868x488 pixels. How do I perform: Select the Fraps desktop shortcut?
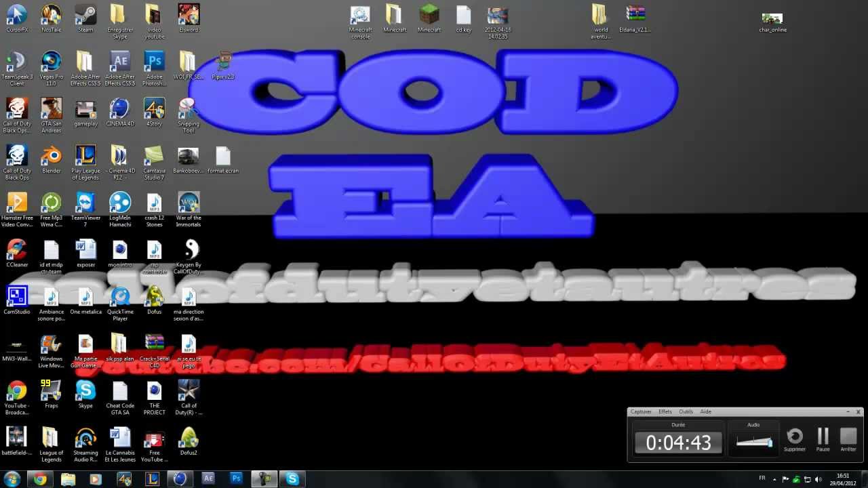pyautogui.click(x=51, y=393)
